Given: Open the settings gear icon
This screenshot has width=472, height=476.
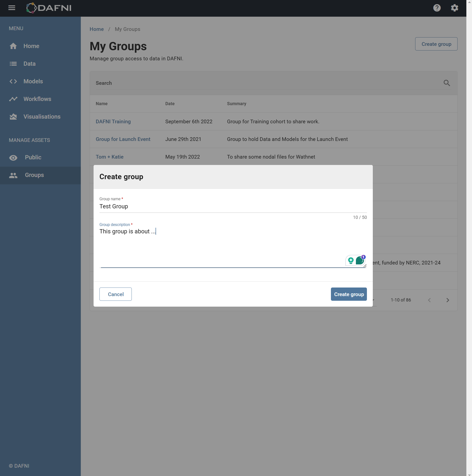Looking at the screenshot, I should (x=454, y=8).
